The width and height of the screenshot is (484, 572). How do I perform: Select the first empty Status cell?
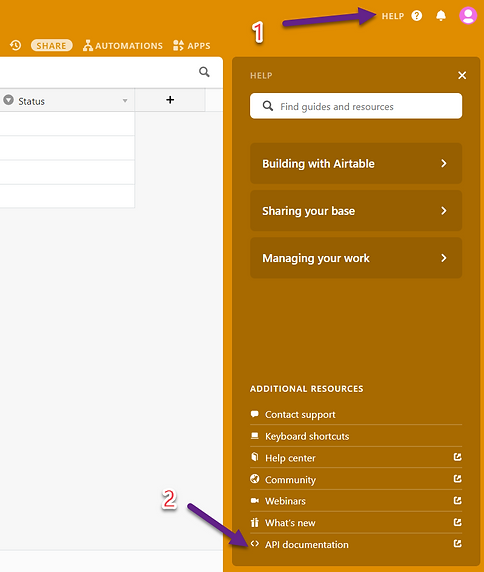(x=67, y=124)
